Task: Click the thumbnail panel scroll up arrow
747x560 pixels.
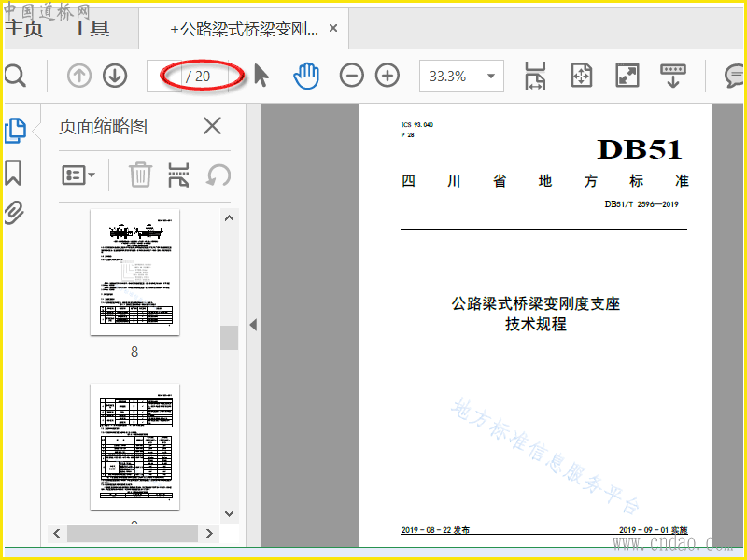Action: (x=229, y=218)
